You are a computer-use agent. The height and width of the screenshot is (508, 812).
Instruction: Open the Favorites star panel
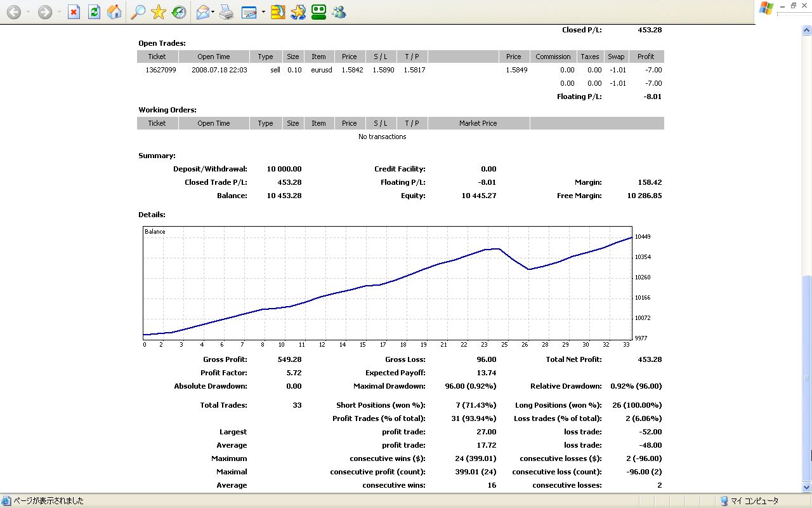pyautogui.click(x=158, y=12)
